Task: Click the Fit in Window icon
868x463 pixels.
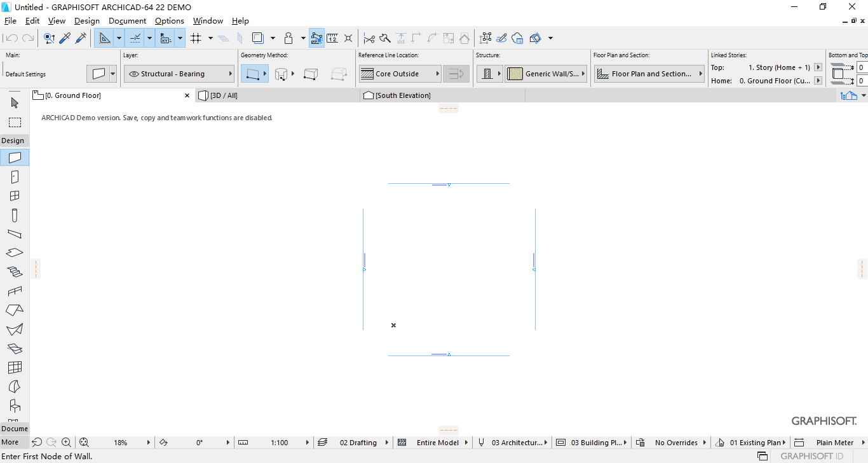Action: click(84, 442)
